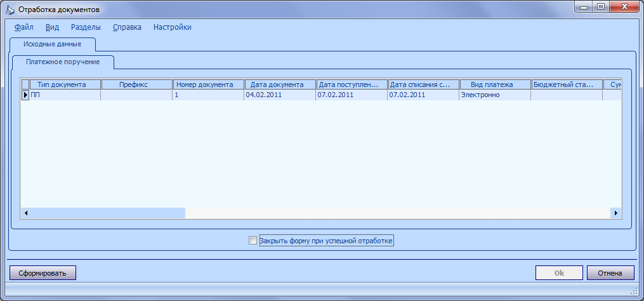The width and height of the screenshot is (644, 301).
Task: Open the Разделы menu
Action: click(86, 27)
